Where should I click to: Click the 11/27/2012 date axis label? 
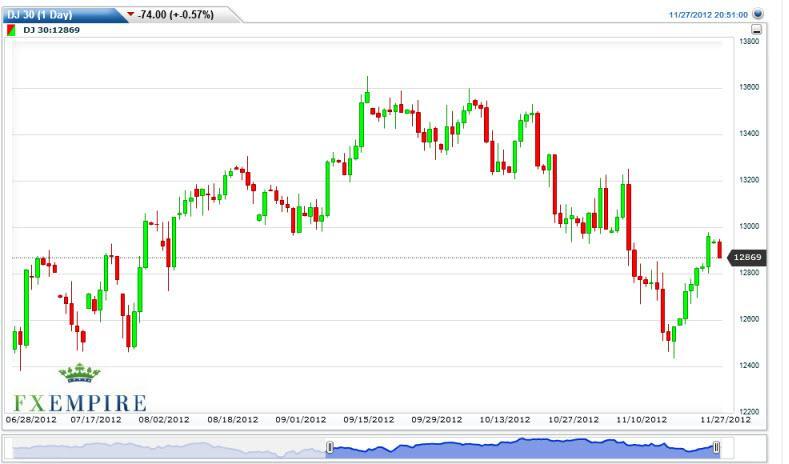point(725,419)
